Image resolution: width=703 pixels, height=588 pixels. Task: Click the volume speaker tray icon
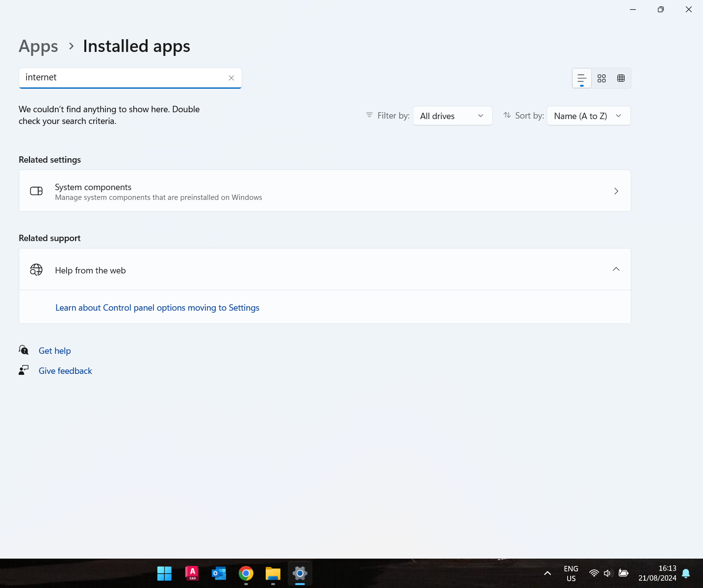pos(608,573)
